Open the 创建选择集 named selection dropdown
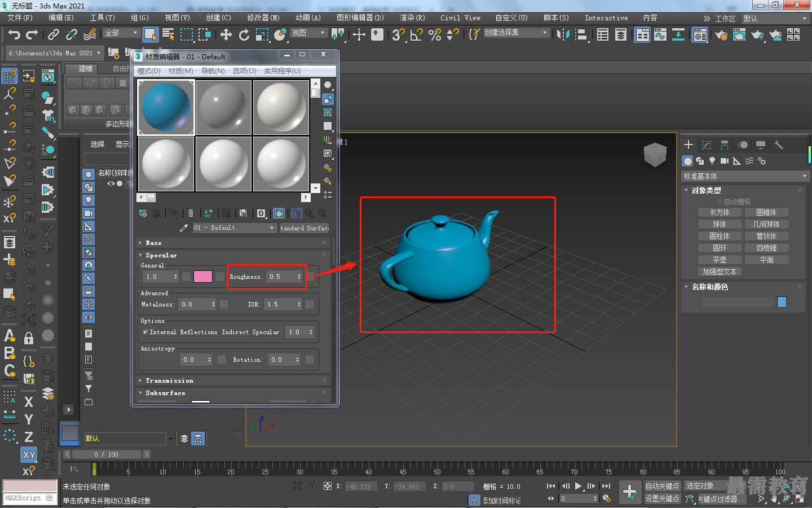This screenshot has height=508, width=812. (x=516, y=33)
